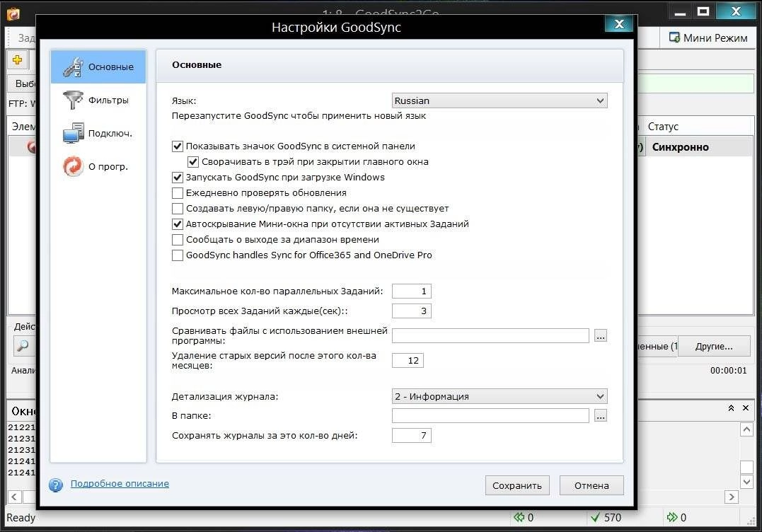The width and height of the screenshot is (762, 532).
Task: Uncheck Сворачивать в трэй при закрытии главного окна
Action: (193, 162)
